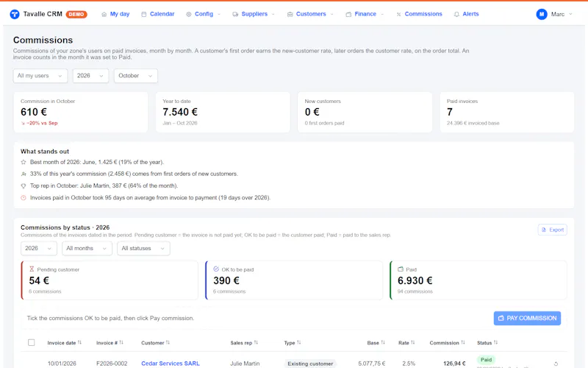Screen dimensions: 588x368
Task: Sort by Commission column
Action: (x=448, y=343)
